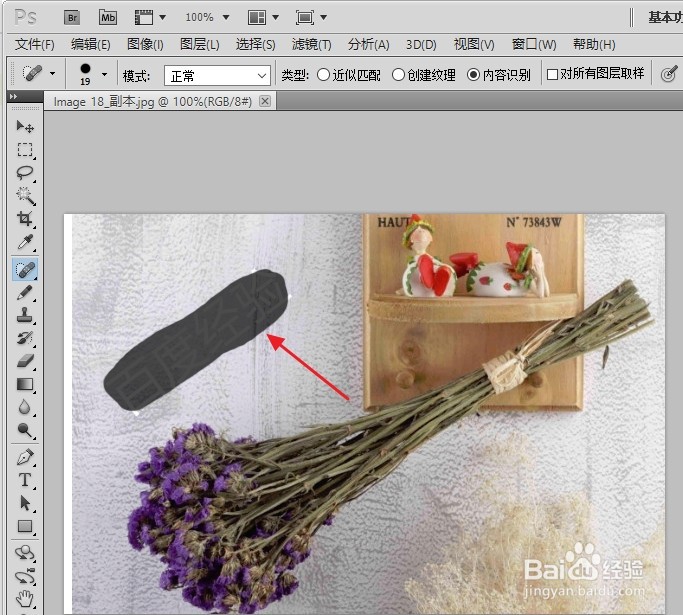
Task: Choose the 近似匹配 radio option
Action: [x=349, y=75]
